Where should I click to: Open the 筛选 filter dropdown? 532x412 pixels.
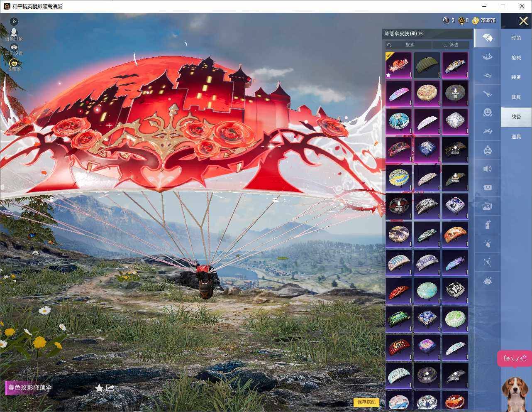(x=451, y=45)
